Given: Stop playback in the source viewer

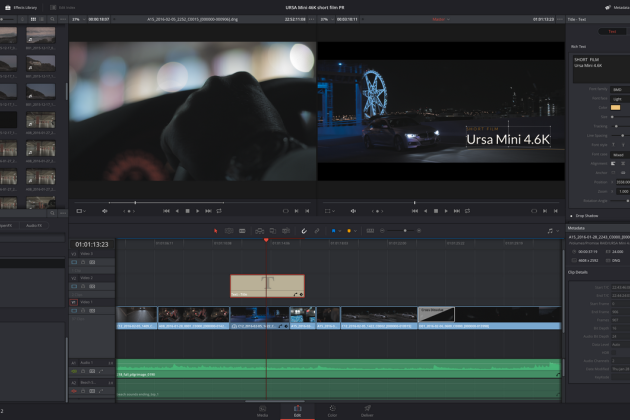Looking at the screenshot, I should click(x=187, y=211).
